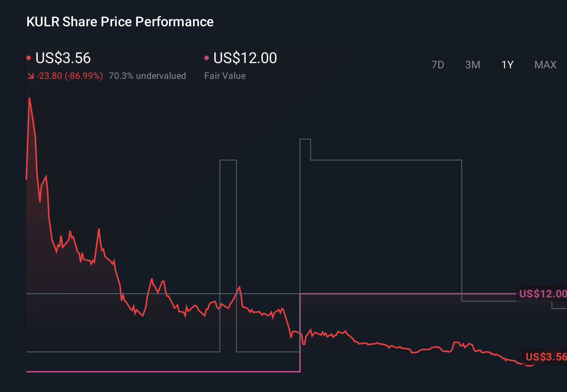Image resolution: width=567 pixels, height=392 pixels.
Task: Switch to the 7D time range
Action: point(438,65)
